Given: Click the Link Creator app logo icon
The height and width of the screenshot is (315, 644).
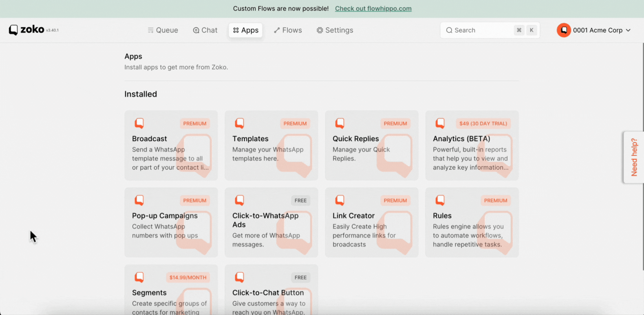Looking at the screenshot, I should pos(340,200).
